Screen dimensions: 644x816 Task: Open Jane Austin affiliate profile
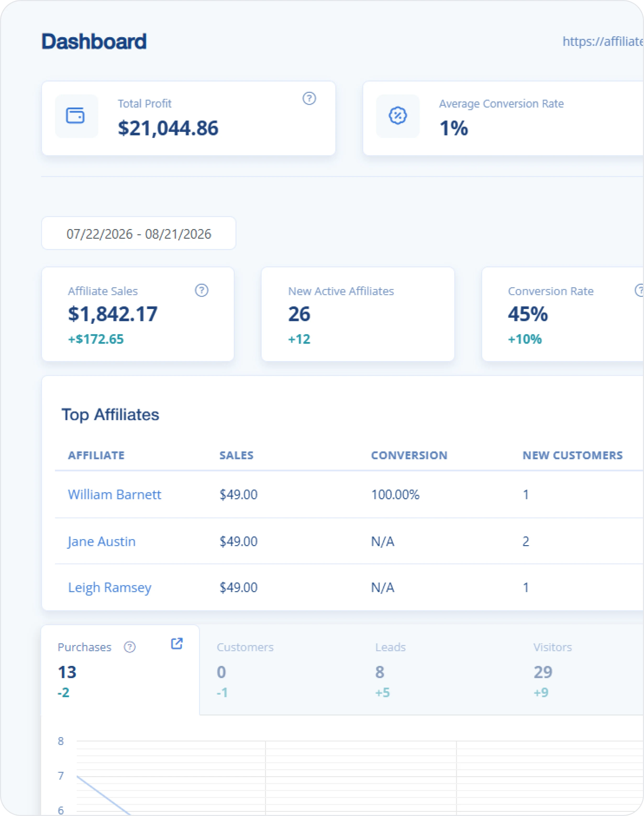pyautogui.click(x=101, y=542)
